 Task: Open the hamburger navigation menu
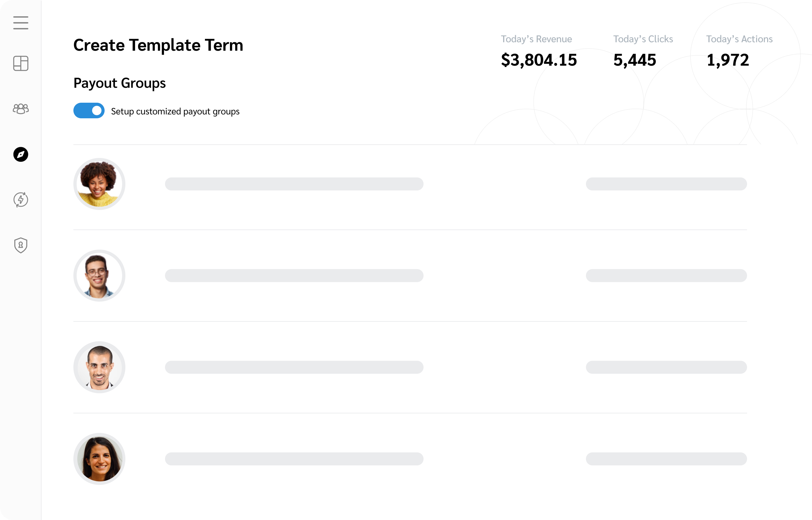(20, 23)
